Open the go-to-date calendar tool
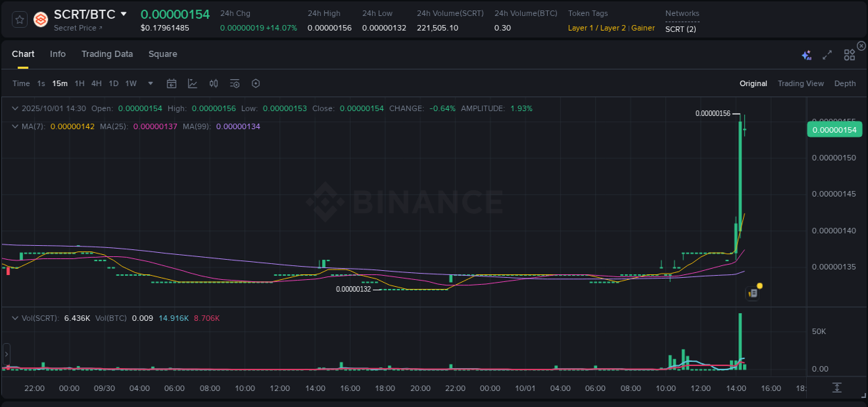This screenshot has height=407, width=868. [172, 83]
